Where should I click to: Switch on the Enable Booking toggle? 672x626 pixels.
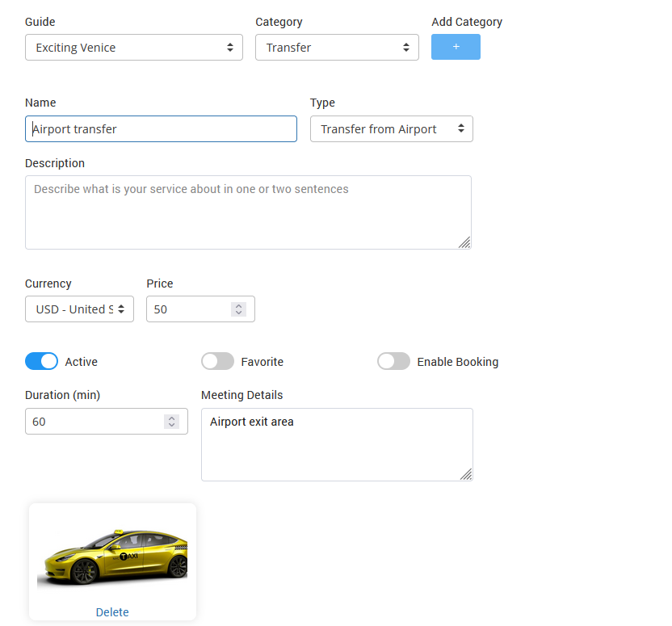tap(393, 362)
